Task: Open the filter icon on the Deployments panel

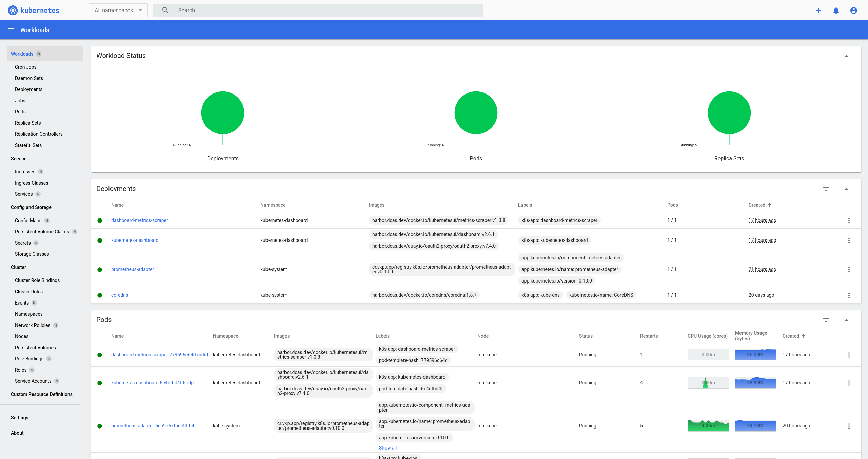Action: click(826, 189)
